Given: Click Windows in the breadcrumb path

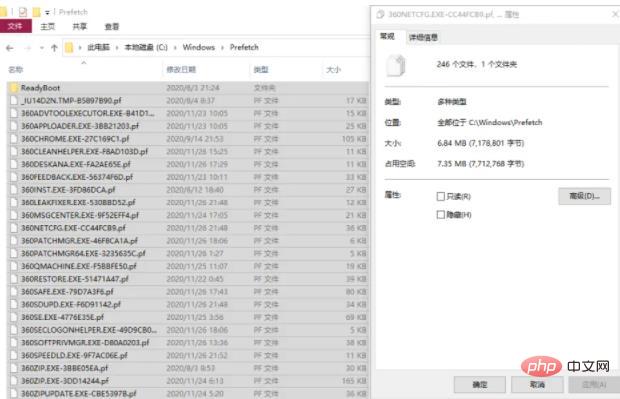Looking at the screenshot, I should coord(198,47).
